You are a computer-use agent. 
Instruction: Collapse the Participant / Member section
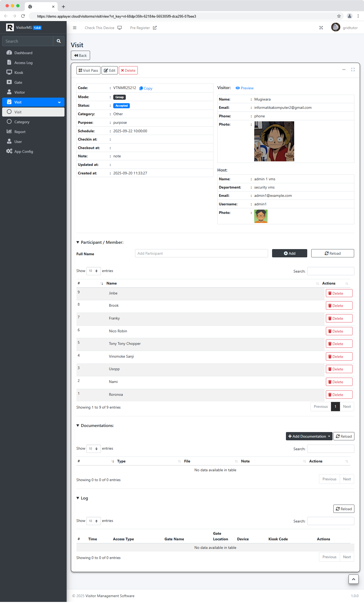(100, 242)
